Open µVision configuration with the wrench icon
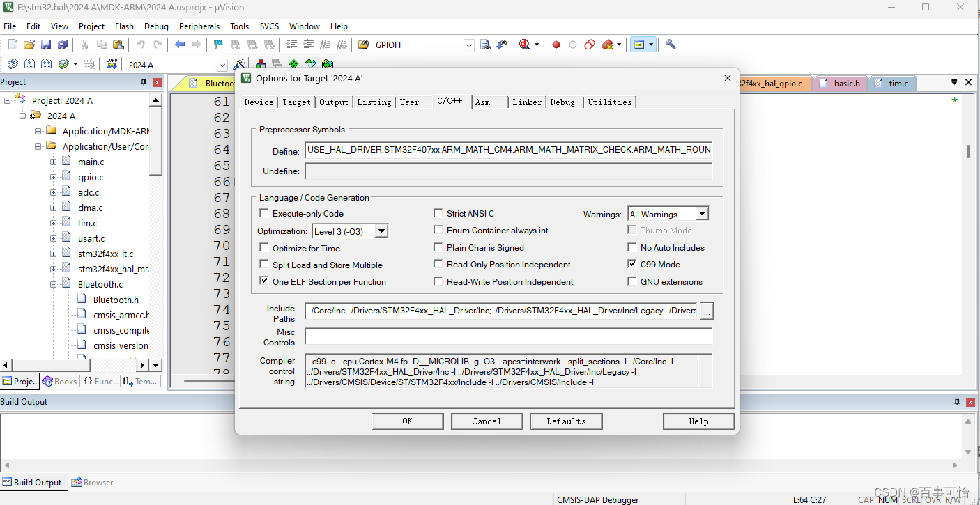The image size is (980, 505). click(x=670, y=44)
